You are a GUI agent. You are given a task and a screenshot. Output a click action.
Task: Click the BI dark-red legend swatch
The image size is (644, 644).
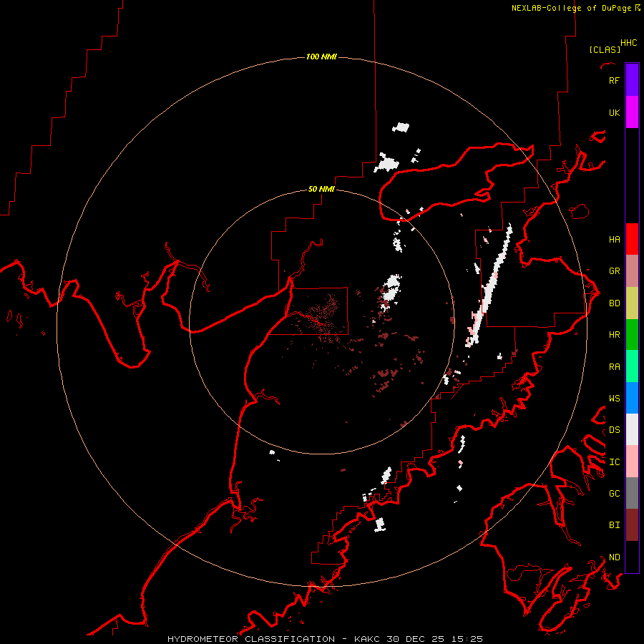(x=632, y=525)
